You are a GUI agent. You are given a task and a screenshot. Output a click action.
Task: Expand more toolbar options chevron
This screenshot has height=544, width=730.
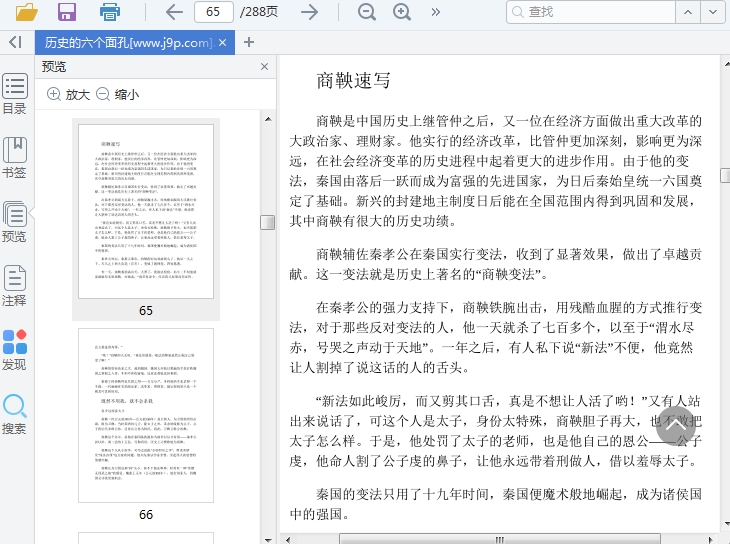[x=436, y=12]
